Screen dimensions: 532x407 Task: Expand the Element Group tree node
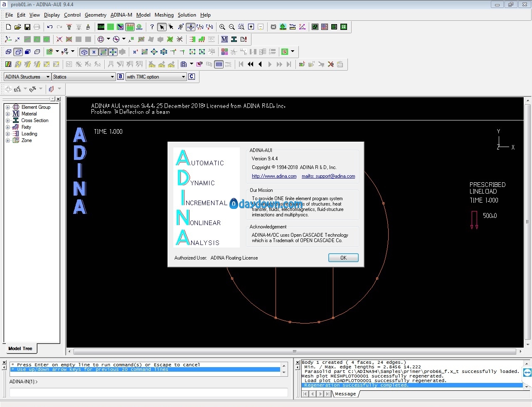point(7,107)
